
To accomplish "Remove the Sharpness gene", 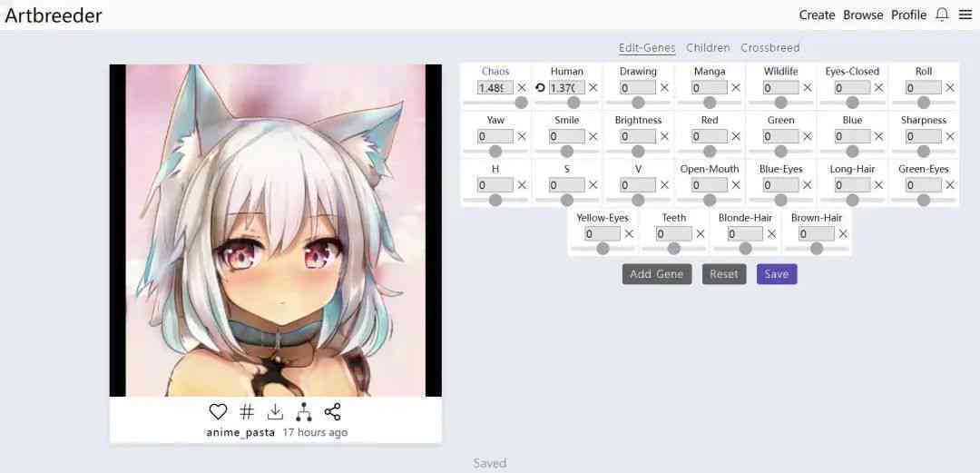I will tap(950, 136).
